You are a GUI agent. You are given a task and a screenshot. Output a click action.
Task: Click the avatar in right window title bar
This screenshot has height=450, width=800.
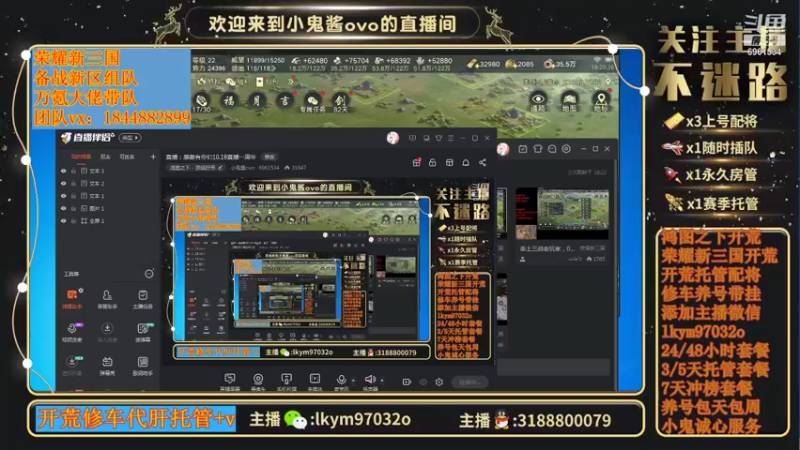coord(503,149)
